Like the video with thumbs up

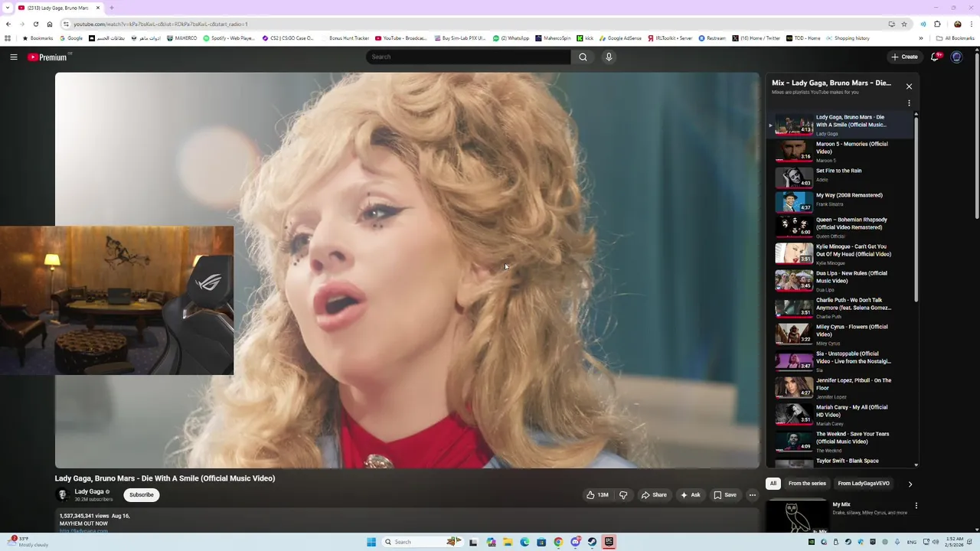click(598, 495)
